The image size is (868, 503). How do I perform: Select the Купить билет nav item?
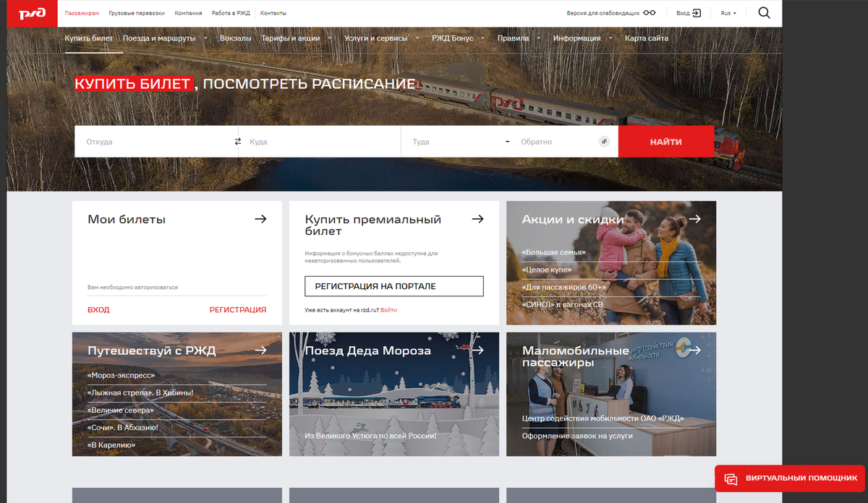(89, 38)
